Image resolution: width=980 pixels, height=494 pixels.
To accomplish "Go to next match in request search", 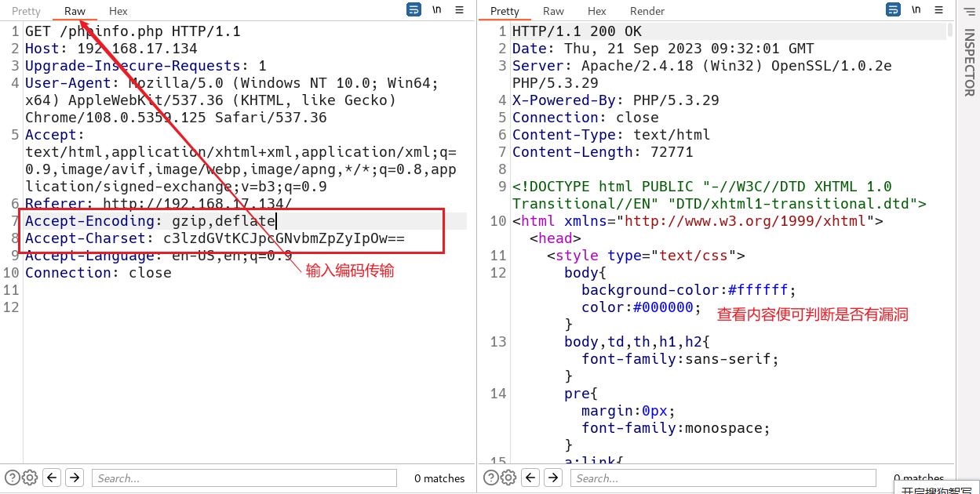I will tap(75, 478).
